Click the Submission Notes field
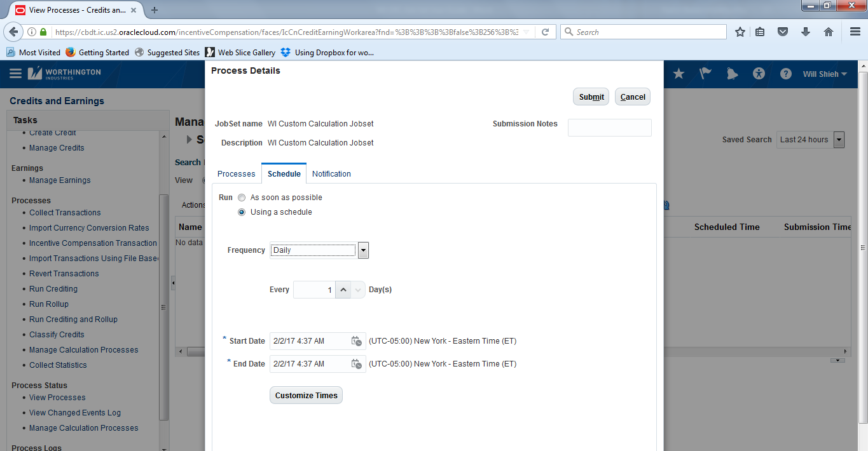Image resolution: width=868 pixels, height=451 pixels. click(x=610, y=128)
